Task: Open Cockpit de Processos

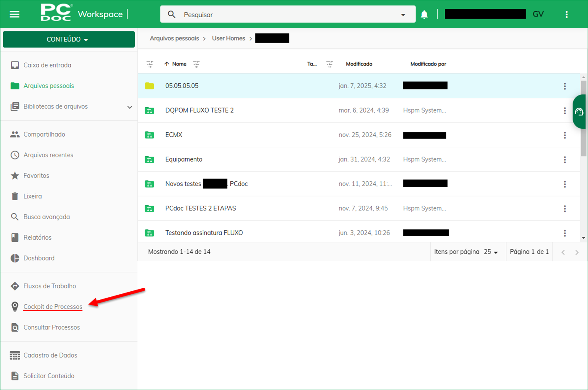Action: pos(53,307)
